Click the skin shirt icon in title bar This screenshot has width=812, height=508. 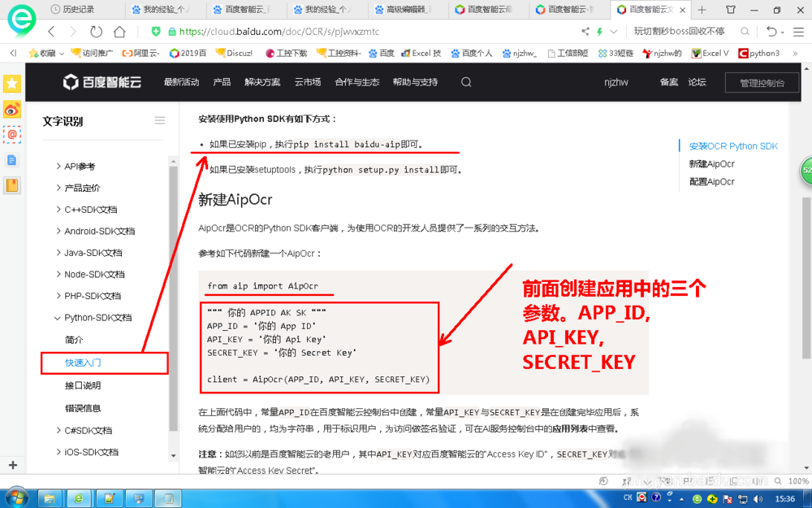(x=730, y=9)
